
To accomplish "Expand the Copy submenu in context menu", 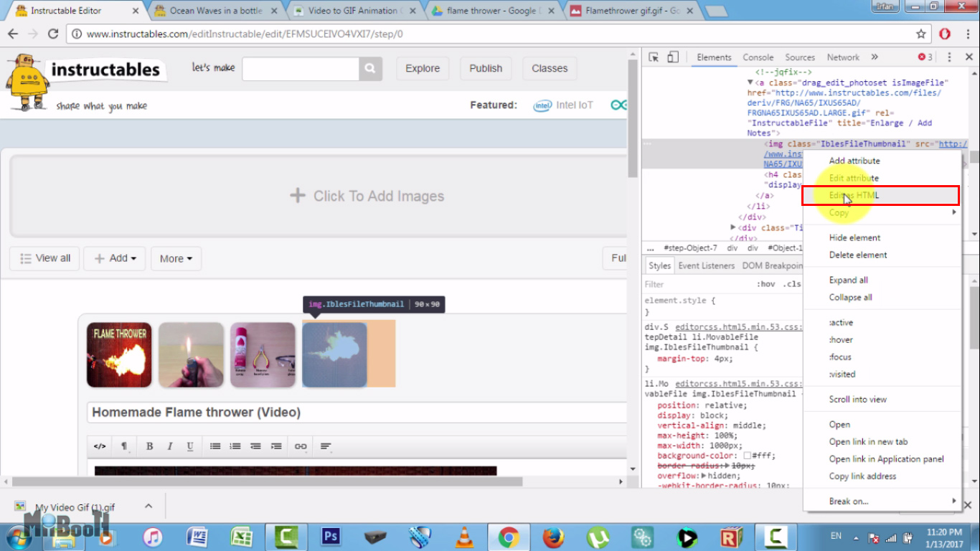I will [882, 212].
